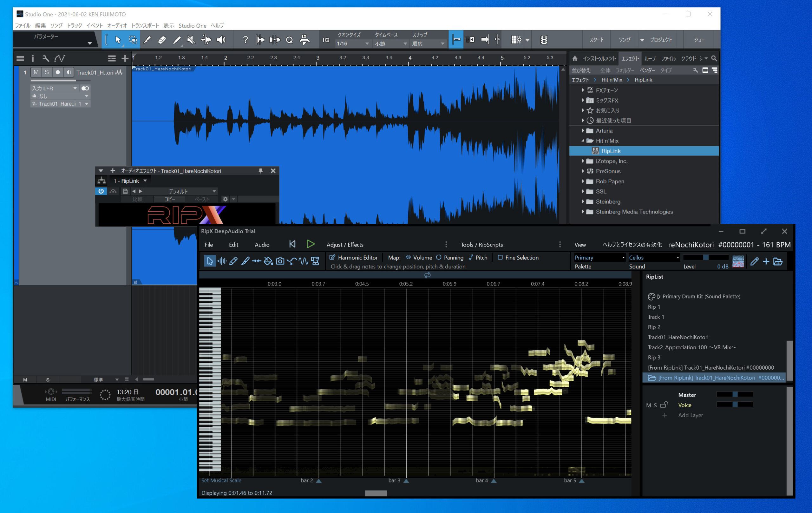Select the Arrow tool in Studio One toolbar
This screenshot has width=812, height=513.
click(x=118, y=40)
